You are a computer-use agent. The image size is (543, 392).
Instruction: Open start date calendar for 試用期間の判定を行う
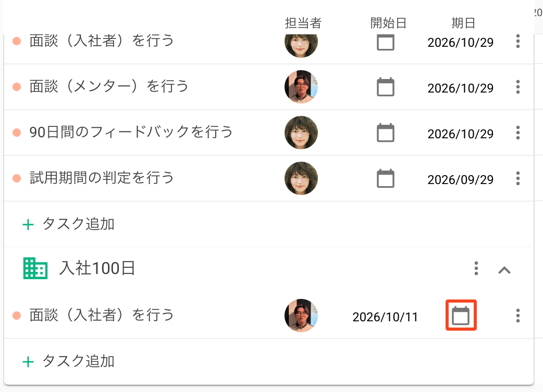[385, 178]
